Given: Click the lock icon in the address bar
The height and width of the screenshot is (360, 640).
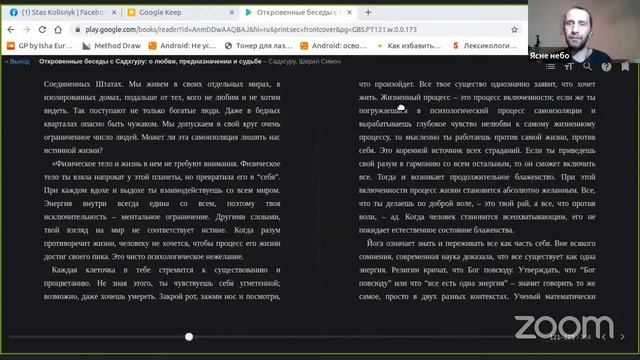Looking at the screenshot, I should (78, 29).
